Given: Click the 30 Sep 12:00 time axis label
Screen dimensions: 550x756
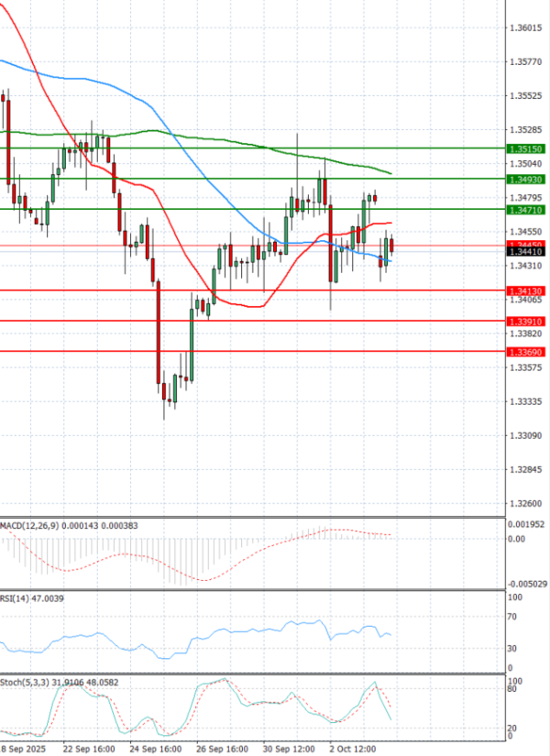Looking at the screenshot, I should pos(289,749).
